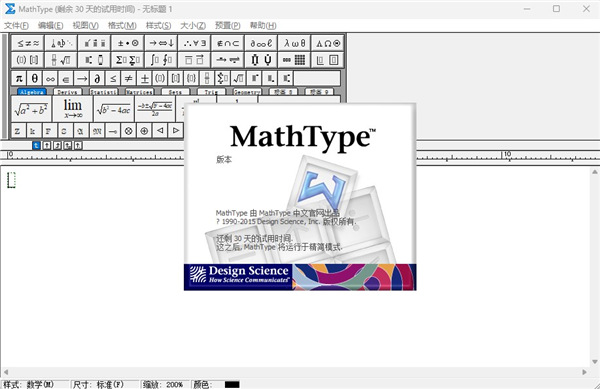Switch to the Derivs tab
This screenshot has height=389, width=600.
pos(67,92)
